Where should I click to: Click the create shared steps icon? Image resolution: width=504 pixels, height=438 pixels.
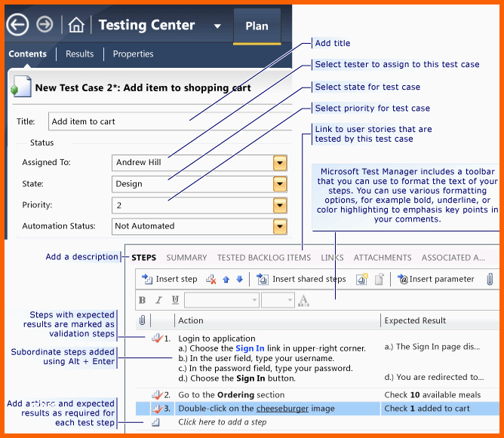(x=362, y=279)
